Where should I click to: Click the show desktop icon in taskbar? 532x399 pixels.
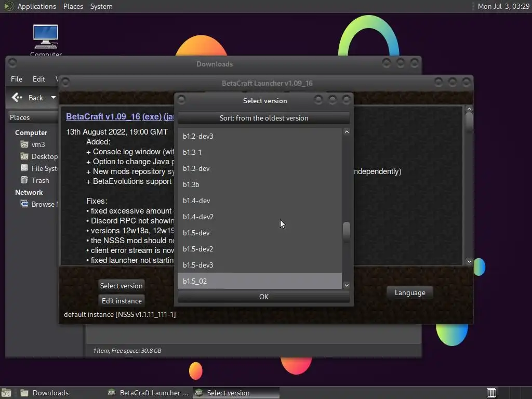6,393
